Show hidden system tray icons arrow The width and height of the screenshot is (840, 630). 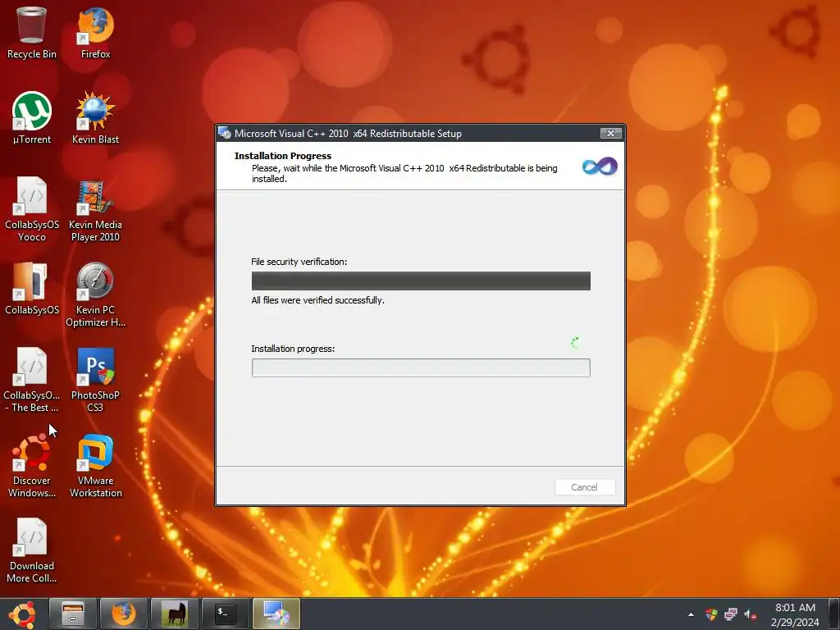[x=691, y=614]
